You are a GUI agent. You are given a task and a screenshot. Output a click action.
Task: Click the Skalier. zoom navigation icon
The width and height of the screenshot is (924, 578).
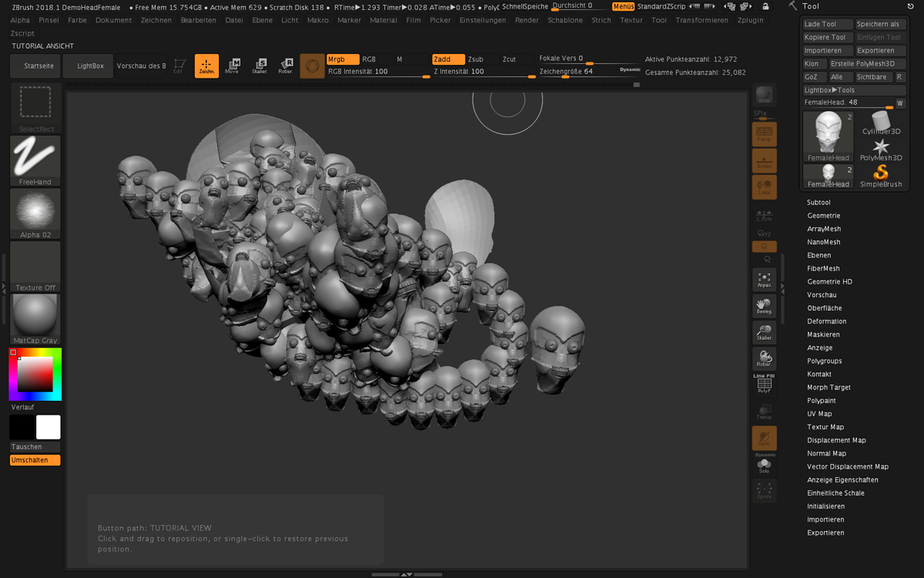pos(765,332)
